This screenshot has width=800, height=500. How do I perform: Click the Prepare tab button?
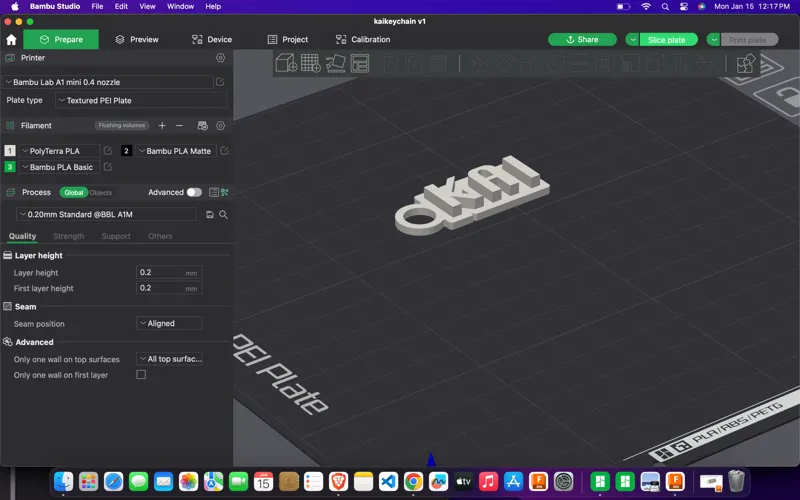pyautogui.click(x=61, y=39)
